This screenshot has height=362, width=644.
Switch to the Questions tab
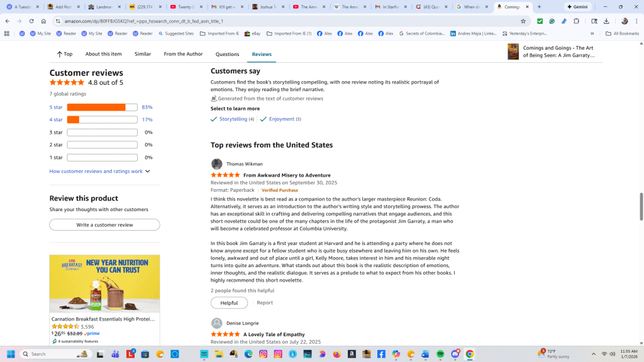coord(227,54)
